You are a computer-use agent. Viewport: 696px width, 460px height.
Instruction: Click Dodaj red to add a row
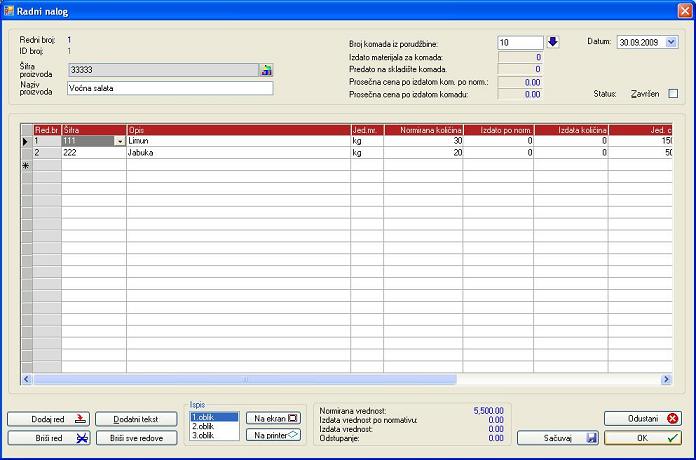(x=49, y=419)
